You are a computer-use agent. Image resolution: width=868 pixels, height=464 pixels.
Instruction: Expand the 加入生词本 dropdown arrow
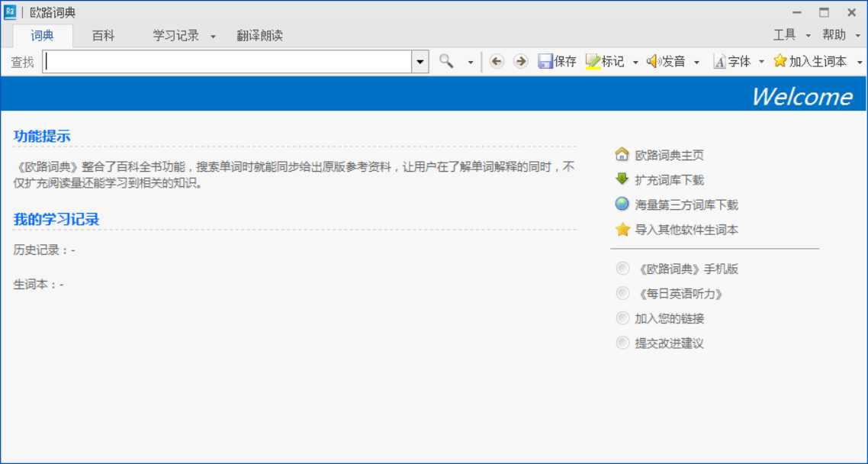click(859, 63)
